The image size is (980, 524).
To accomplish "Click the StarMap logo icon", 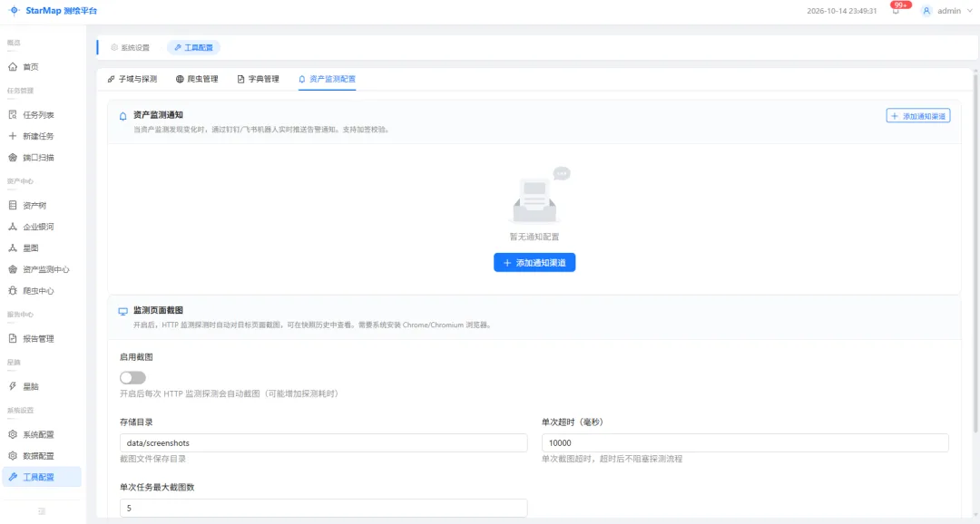I will click(14, 11).
